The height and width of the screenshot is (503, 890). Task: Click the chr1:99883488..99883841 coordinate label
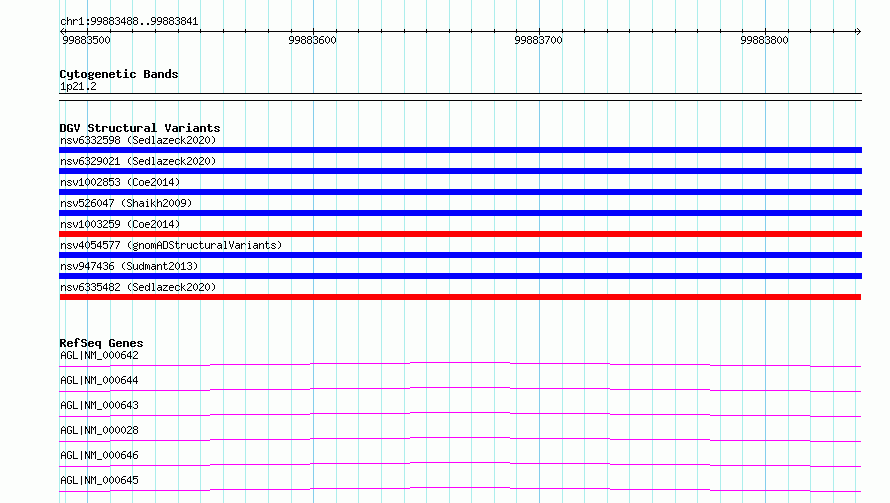pyautogui.click(x=129, y=22)
